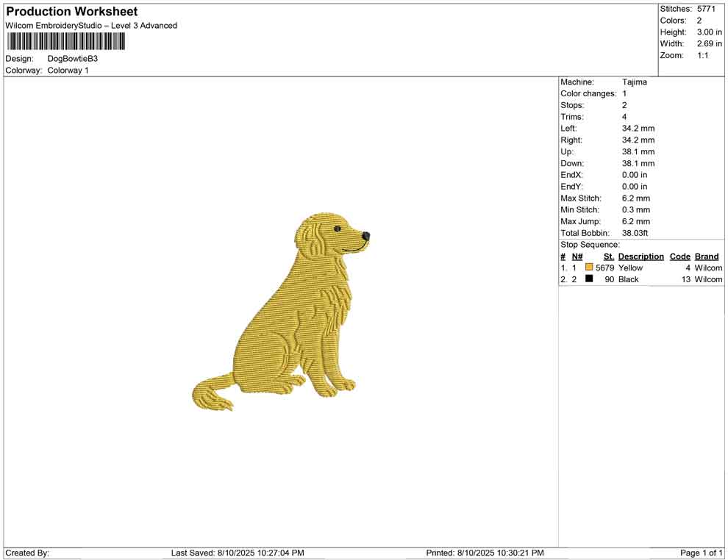Click the Right value '34.2 mm'
The height and width of the screenshot is (560, 728).
pyautogui.click(x=638, y=140)
